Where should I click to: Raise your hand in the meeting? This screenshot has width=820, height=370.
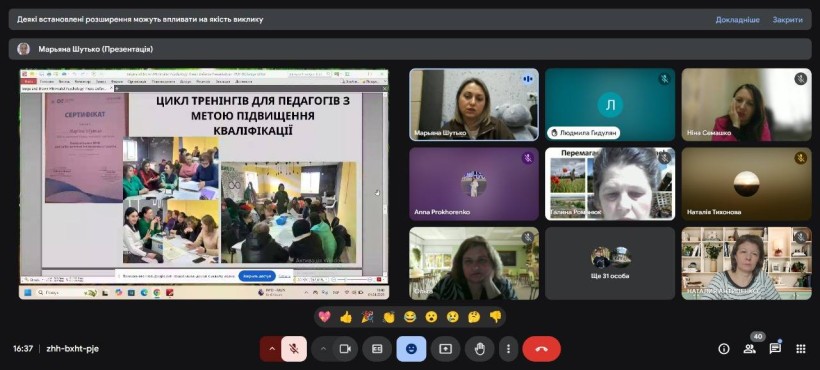tap(480, 349)
